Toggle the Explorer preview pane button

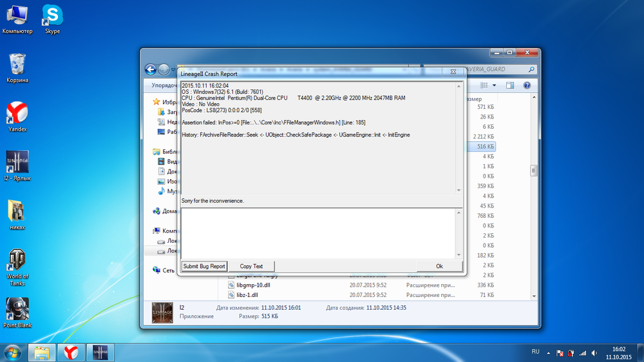tap(509, 85)
